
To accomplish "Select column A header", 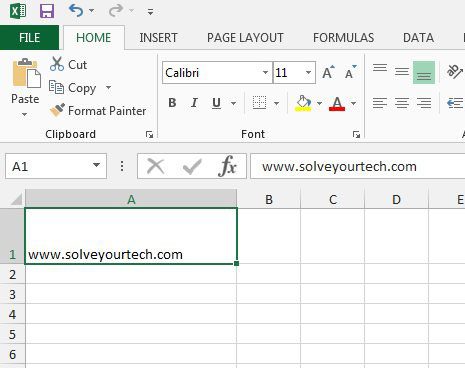I will coord(131,199).
